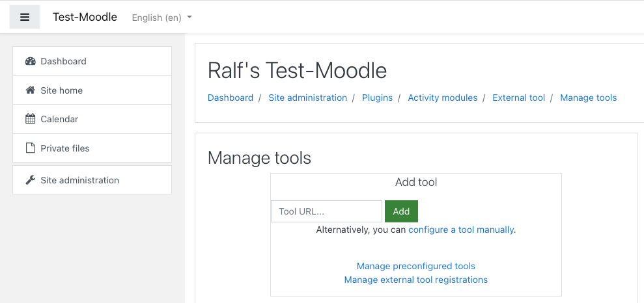
Task: Click the Manage tools section heading
Action: (x=259, y=158)
